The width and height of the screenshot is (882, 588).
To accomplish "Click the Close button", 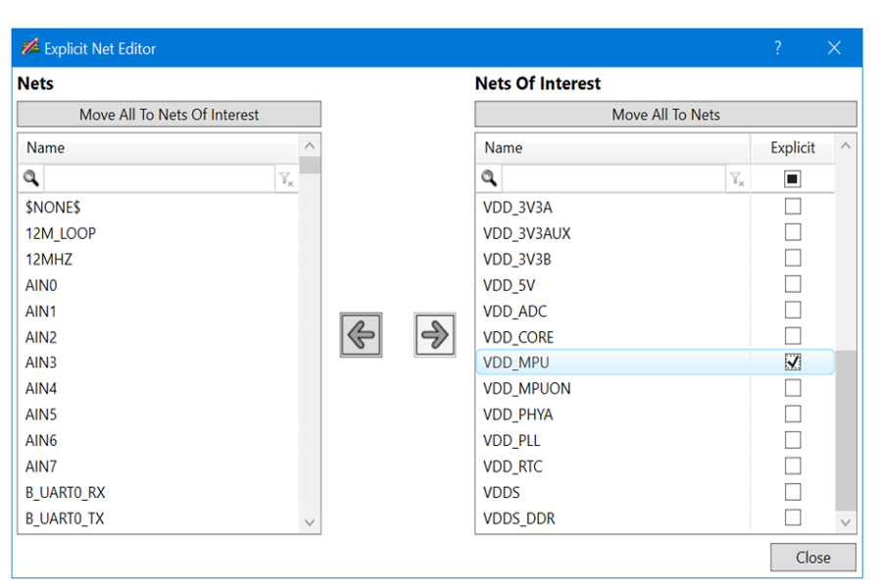I will coord(812,558).
